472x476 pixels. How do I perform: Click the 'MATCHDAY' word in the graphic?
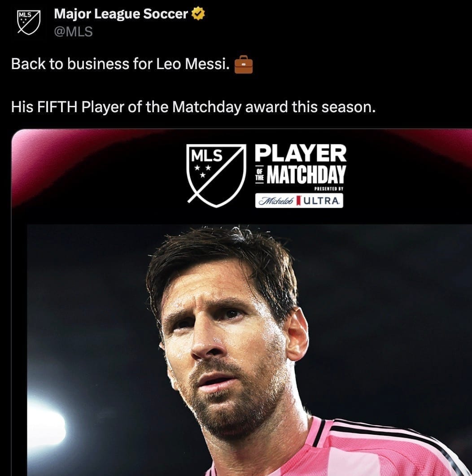(x=306, y=175)
